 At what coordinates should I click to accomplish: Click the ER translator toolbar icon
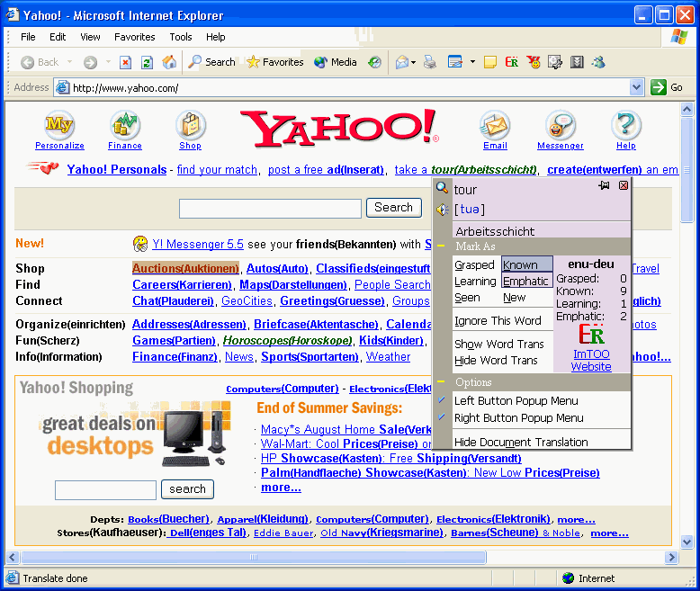tap(512, 62)
